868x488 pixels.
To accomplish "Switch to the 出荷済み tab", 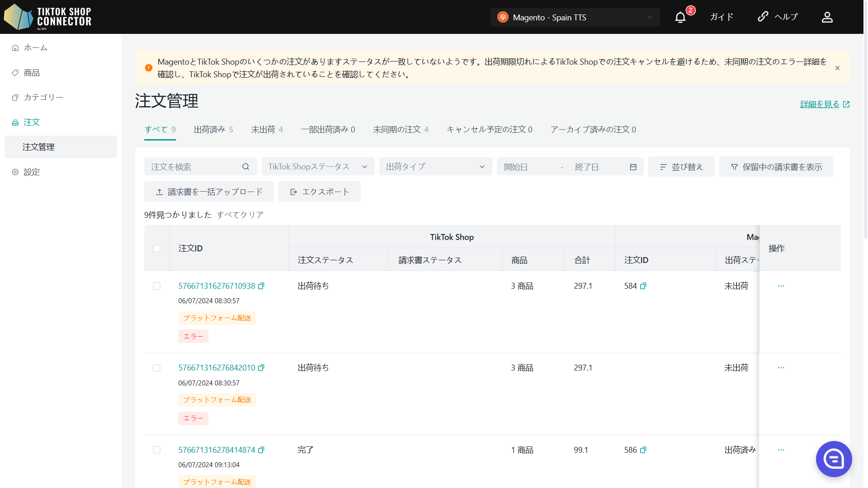I will point(213,130).
